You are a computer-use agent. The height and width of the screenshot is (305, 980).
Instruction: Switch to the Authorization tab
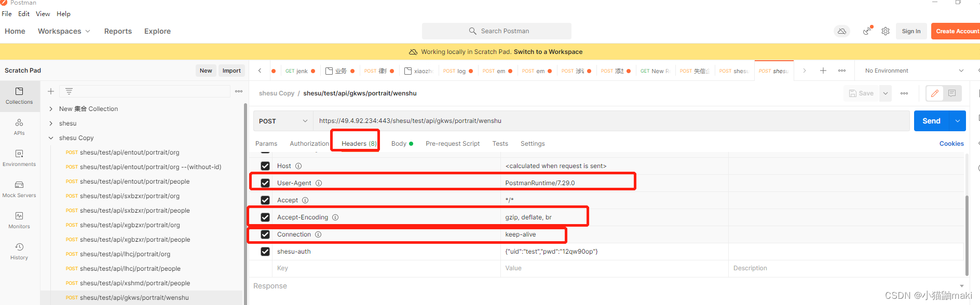309,144
